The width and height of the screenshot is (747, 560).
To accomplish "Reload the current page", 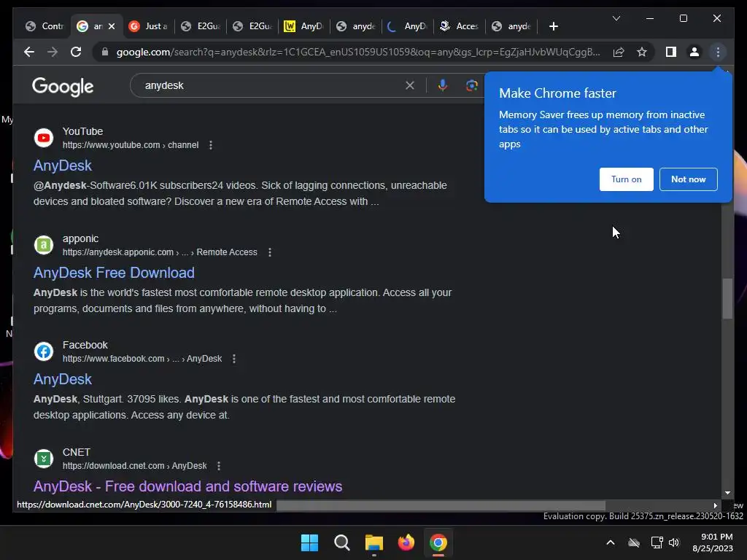I will pyautogui.click(x=76, y=52).
